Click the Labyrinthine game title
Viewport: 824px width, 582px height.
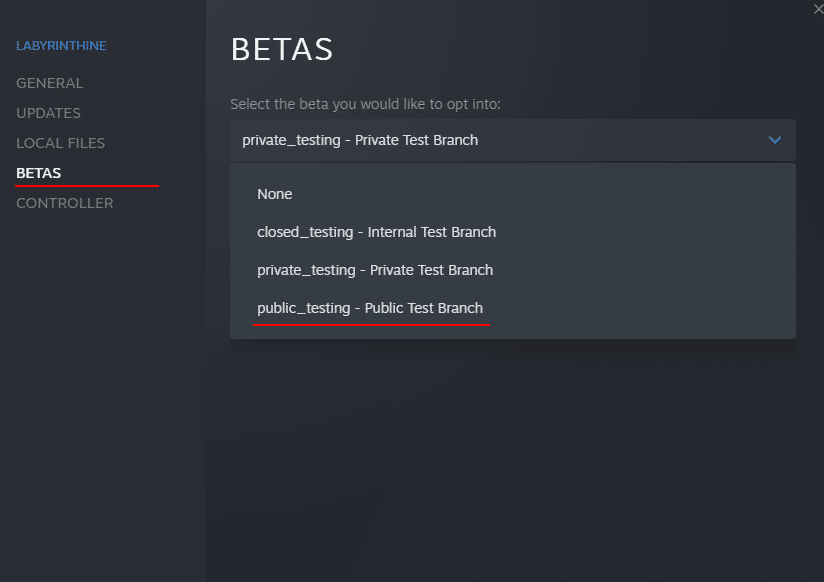61,46
